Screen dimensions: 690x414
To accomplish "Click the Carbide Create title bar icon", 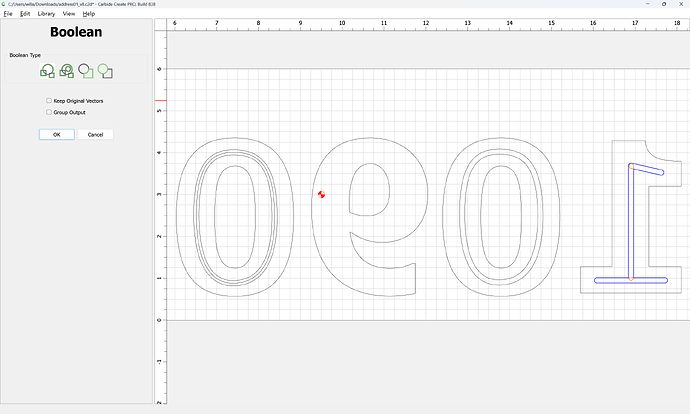I will 4,4.
